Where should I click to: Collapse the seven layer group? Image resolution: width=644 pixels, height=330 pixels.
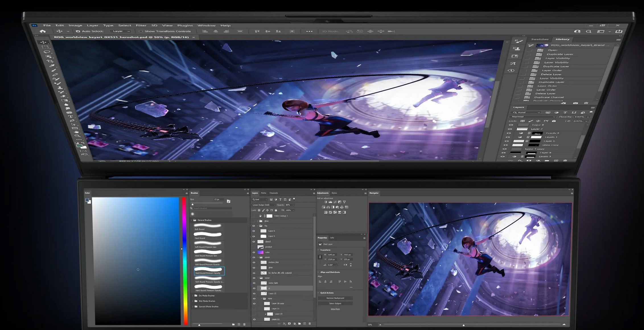258,257
